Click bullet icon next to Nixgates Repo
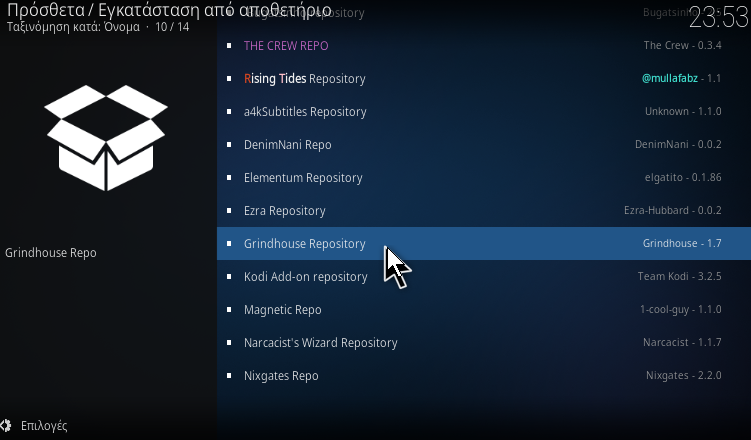 (229, 376)
